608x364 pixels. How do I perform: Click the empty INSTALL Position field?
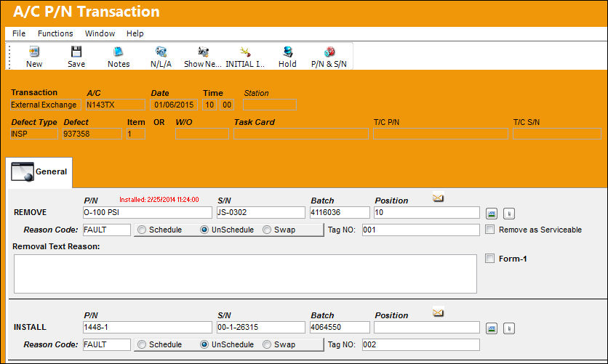[x=427, y=327]
